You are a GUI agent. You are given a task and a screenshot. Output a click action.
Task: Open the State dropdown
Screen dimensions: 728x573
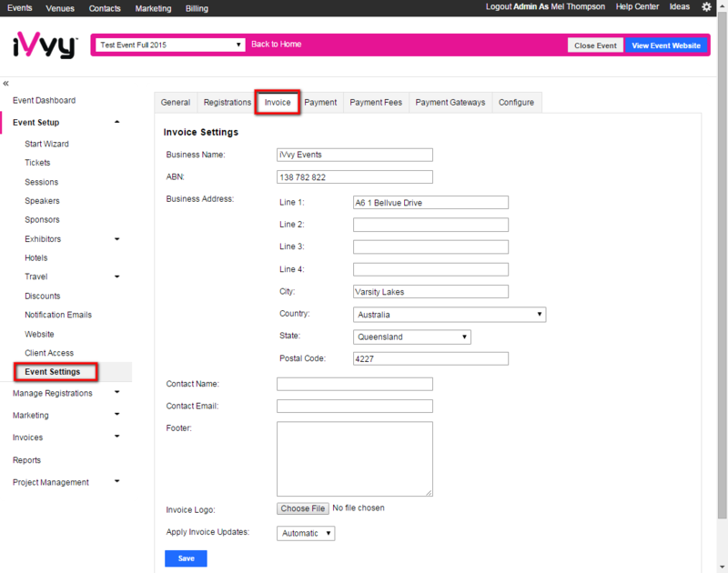pyautogui.click(x=411, y=337)
